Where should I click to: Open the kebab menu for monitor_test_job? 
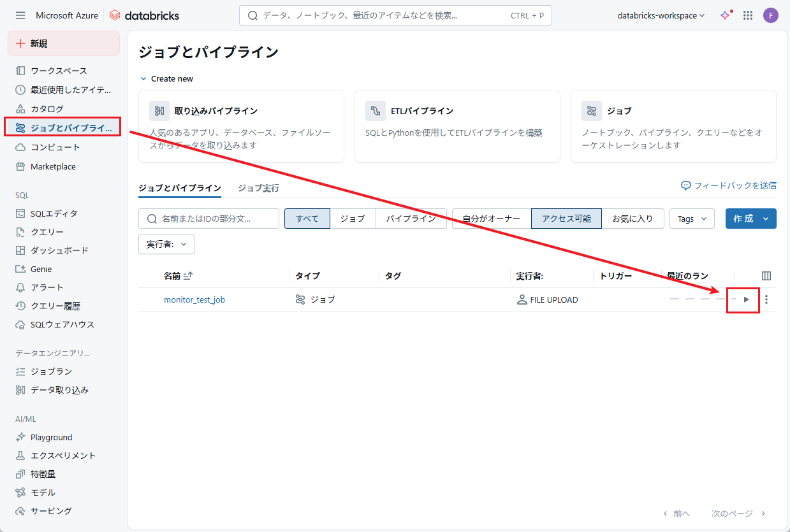click(766, 299)
